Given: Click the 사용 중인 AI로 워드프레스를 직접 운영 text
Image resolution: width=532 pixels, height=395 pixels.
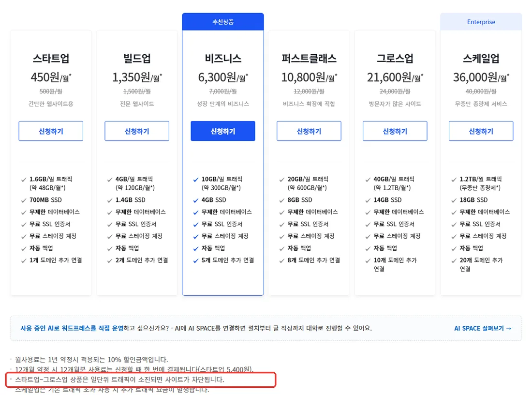Looking at the screenshot, I should 72,328.
